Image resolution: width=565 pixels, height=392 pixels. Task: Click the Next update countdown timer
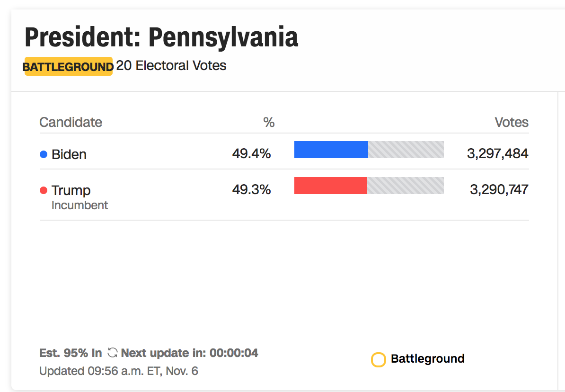click(190, 353)
